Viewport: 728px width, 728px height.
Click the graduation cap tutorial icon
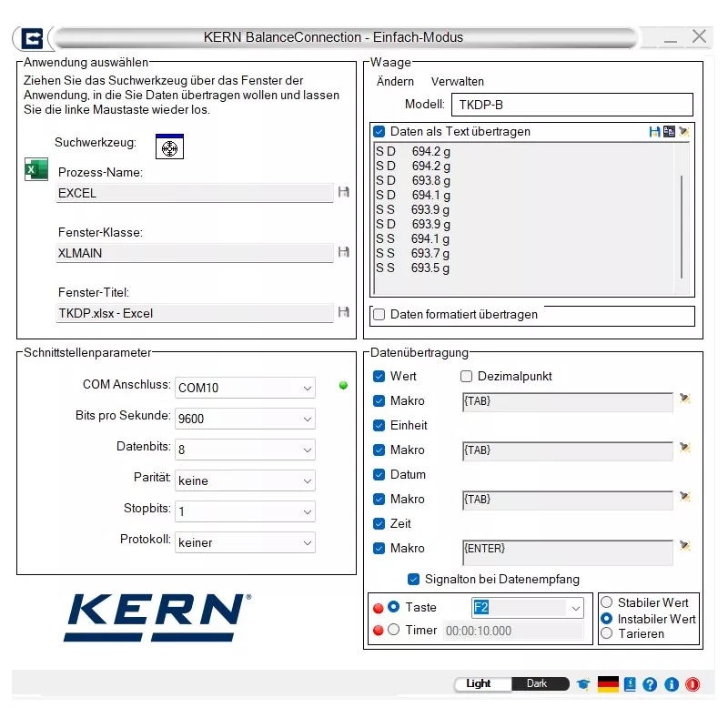click(582, 683)
